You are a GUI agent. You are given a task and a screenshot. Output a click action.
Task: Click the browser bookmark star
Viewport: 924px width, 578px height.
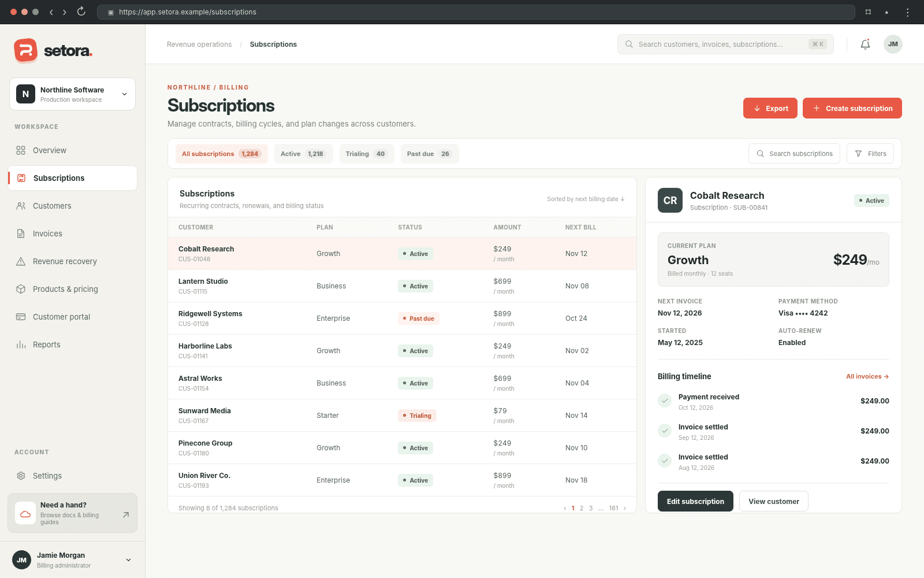(x=886, y=12)
